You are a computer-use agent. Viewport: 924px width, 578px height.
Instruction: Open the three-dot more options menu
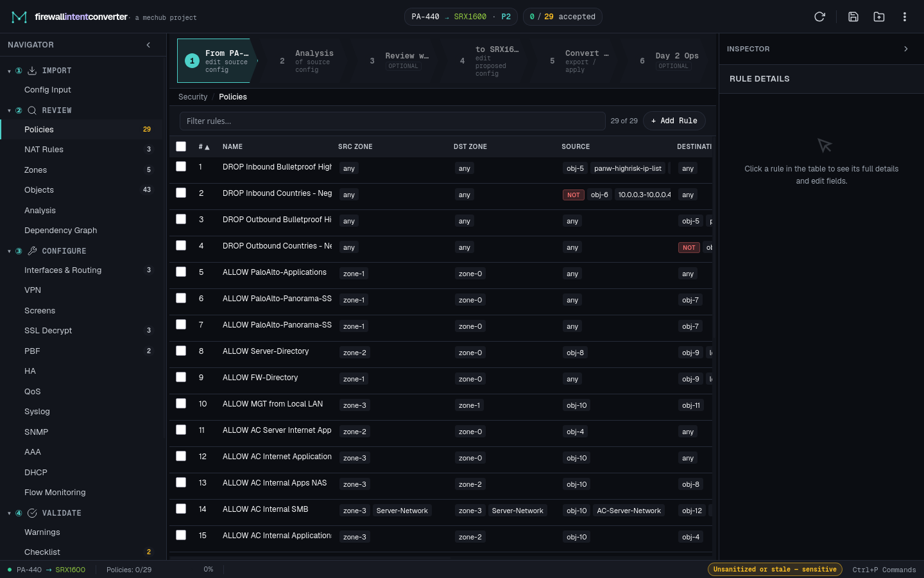pos(905,17)
